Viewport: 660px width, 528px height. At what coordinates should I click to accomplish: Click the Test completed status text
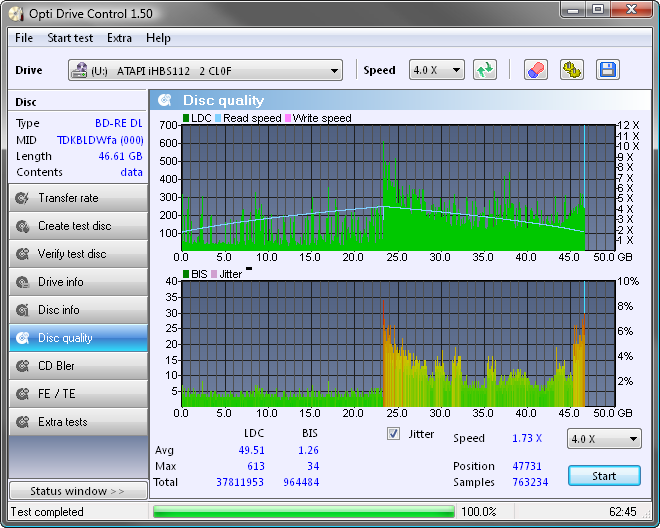click(47, 512)
